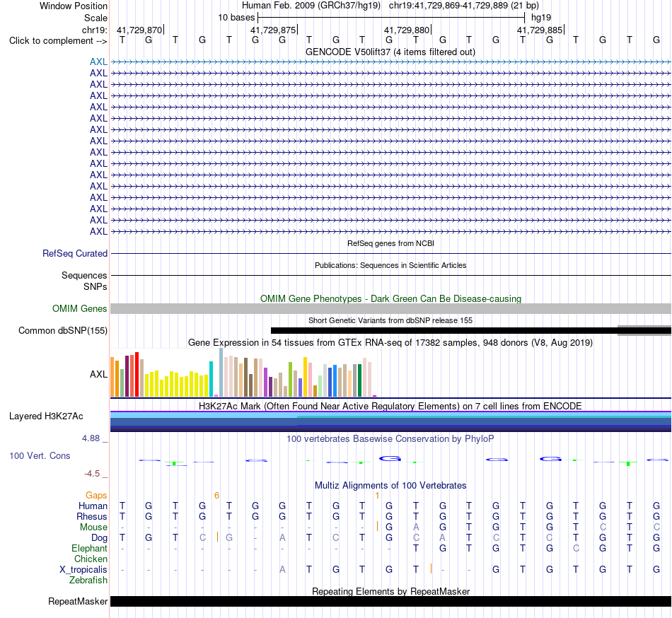Click the 'C' base in the Elephant row
This screenshot has width=672, height=618.
click(x=576, y=548)
